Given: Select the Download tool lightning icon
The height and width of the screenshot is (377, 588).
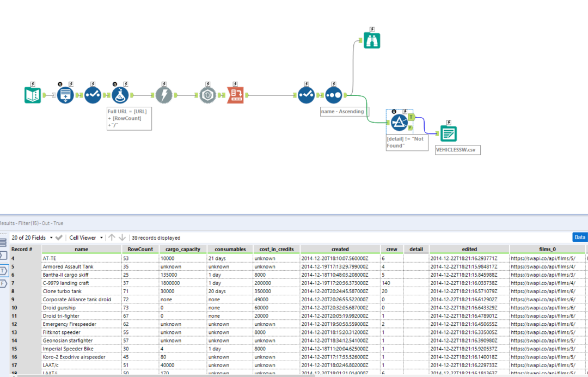Looking at the screenshot, I should 164,94.
